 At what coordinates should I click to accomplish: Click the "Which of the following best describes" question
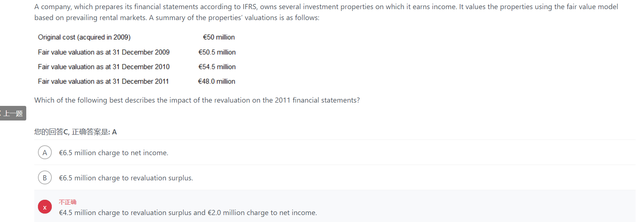(197, 100)
